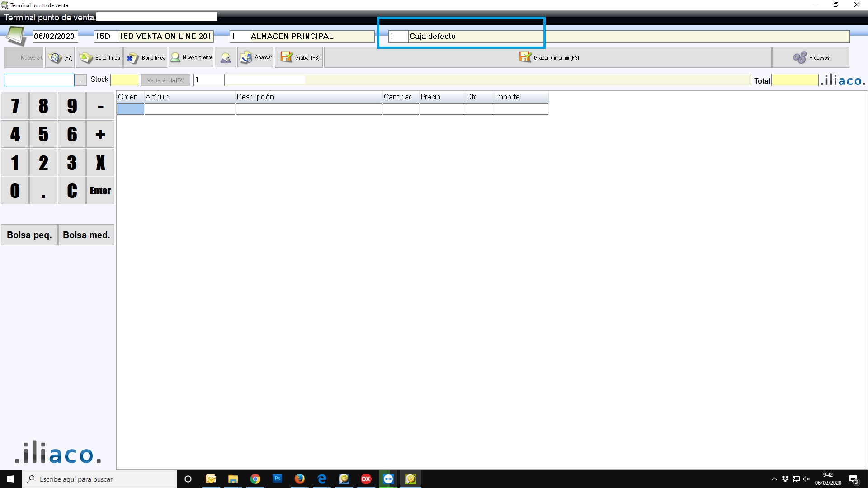
Task: Open Edge from the taskbar
Action: pyautogui.click(x=322, y=479)
